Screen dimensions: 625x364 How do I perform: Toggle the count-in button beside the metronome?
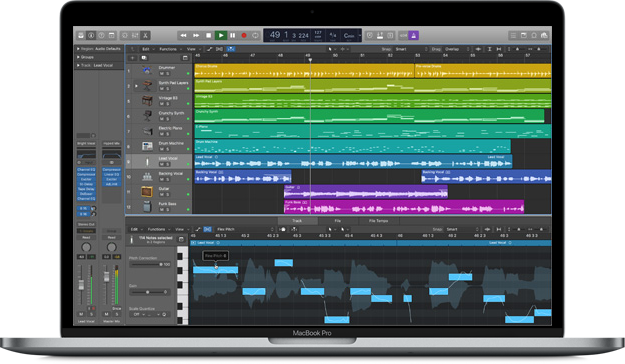click(x=404, y=35)
